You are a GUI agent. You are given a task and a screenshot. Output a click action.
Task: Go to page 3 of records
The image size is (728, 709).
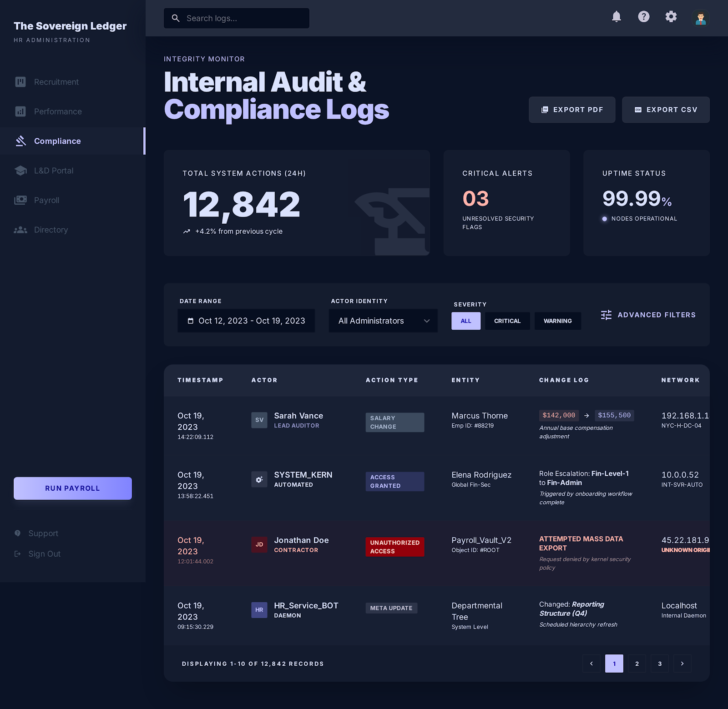click(660, 664)
